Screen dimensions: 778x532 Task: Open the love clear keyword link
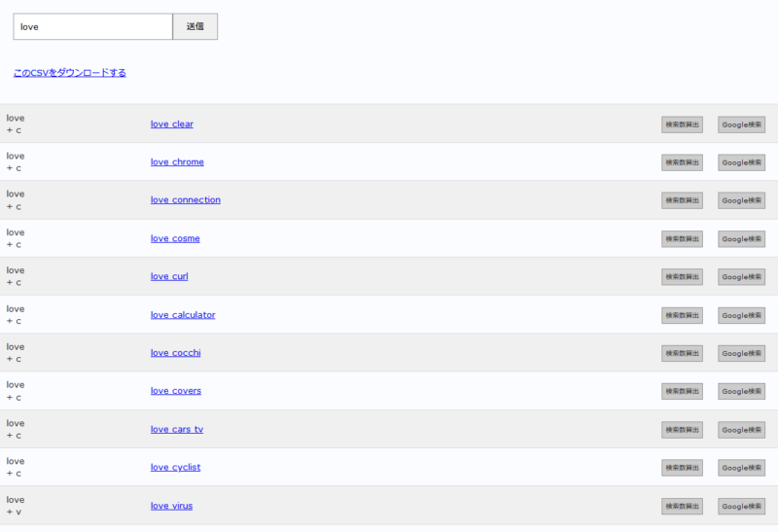pyautogui.click(x=171, y=124)
